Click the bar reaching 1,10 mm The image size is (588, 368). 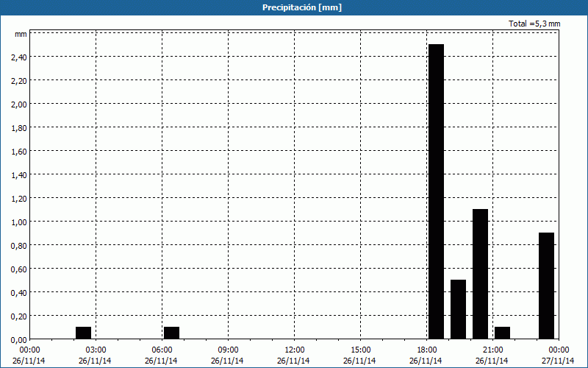(481, 274)
